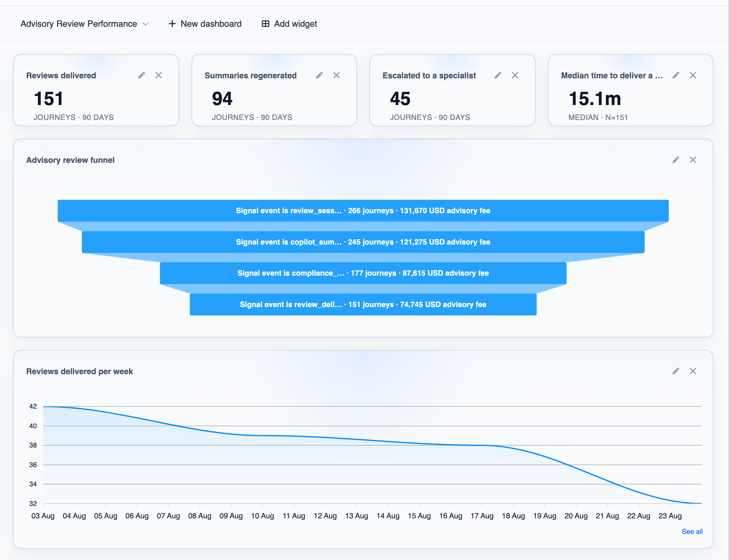
Task: Remove the Median time to deliver widget
Action: coord(693,75)
